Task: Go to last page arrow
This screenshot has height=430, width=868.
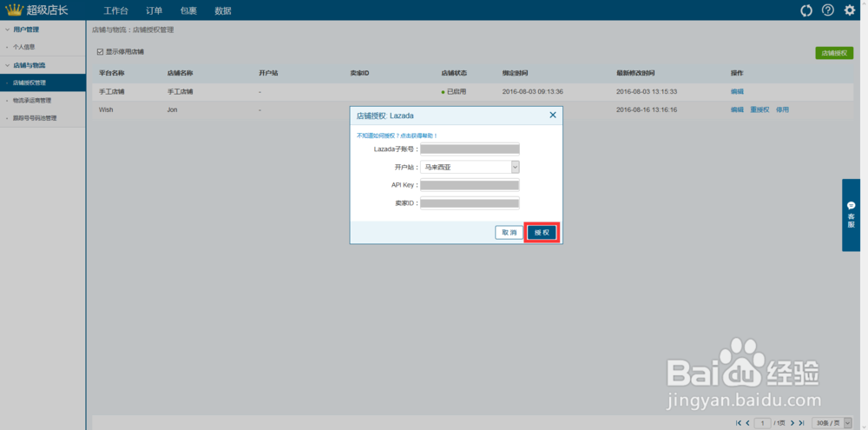Action: 801,423
